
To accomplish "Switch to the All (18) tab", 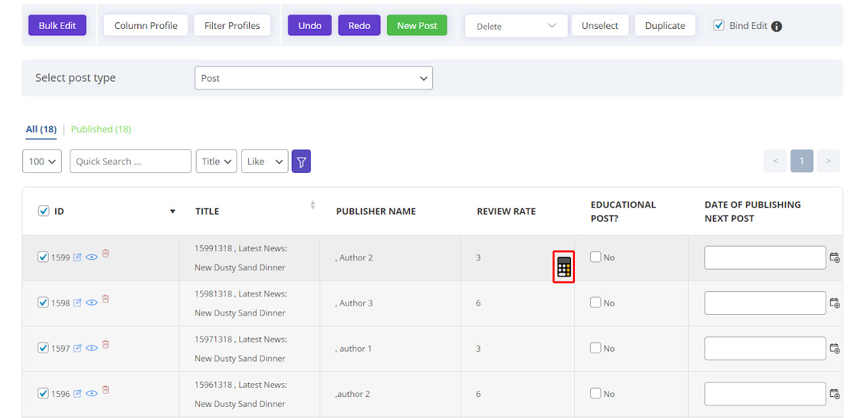I will (41, 129).
